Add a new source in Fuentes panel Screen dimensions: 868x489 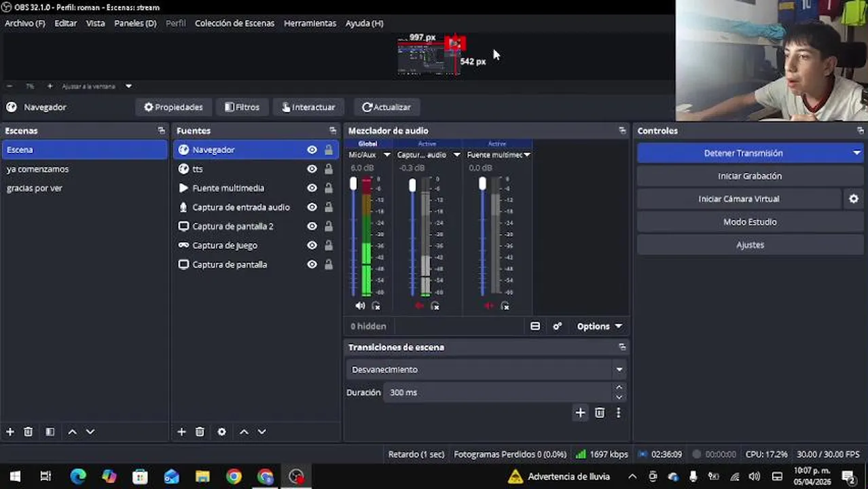[181, 432]
